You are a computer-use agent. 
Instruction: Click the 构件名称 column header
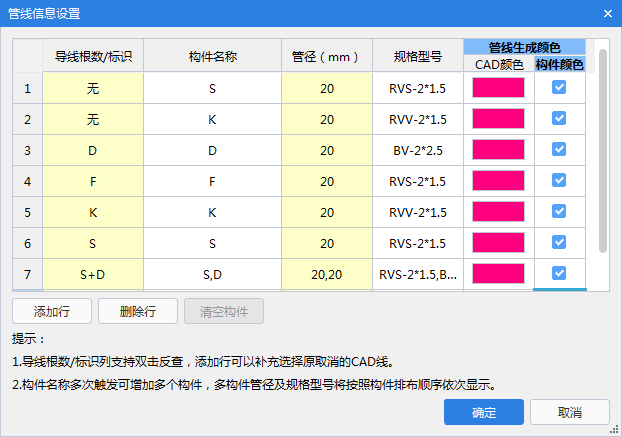click(212, 57)
